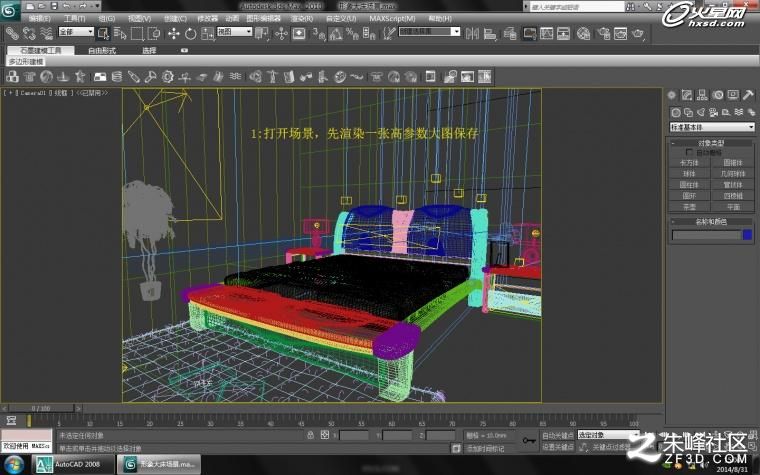Click the blue object color swatch
The width and height of the screenshot is (760, 475).
coord(747,235)
